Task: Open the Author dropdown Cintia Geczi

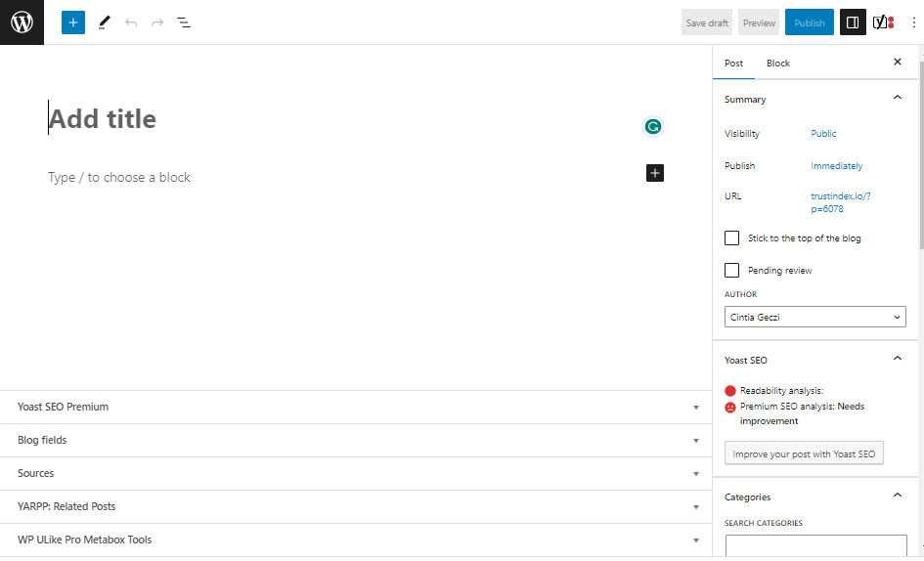Action: tap(815, 318)
